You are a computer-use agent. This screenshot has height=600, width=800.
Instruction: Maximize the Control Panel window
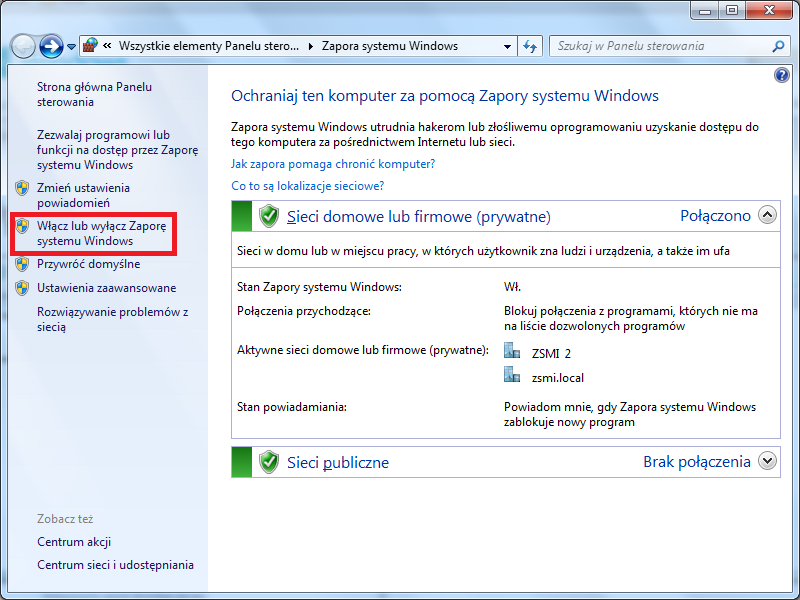[732, 10]
